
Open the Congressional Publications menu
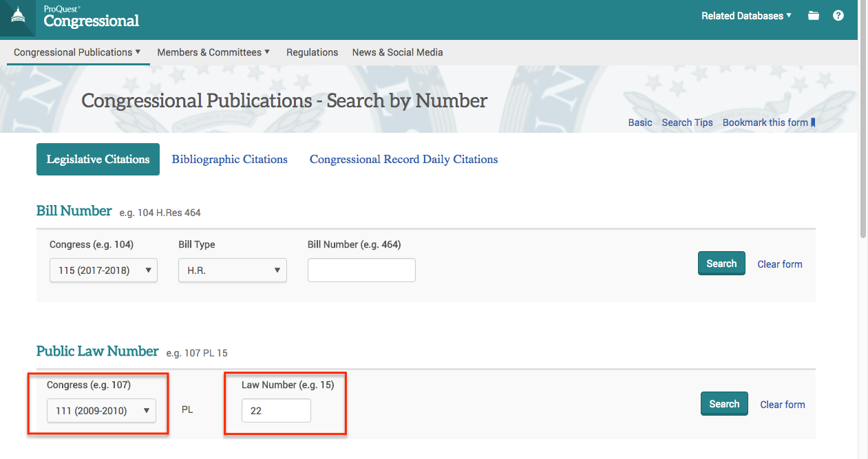[77, 52]
